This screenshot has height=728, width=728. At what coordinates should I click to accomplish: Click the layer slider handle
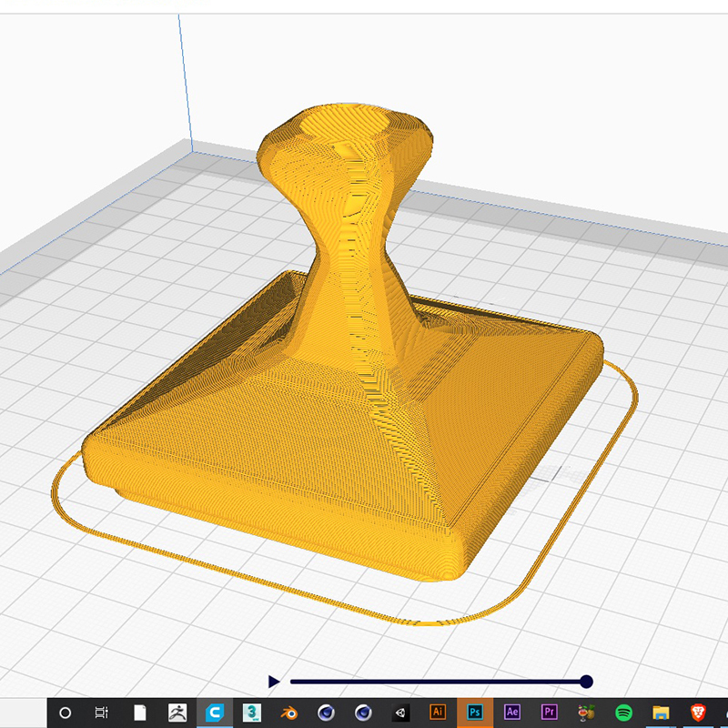(x=586, y=680)
